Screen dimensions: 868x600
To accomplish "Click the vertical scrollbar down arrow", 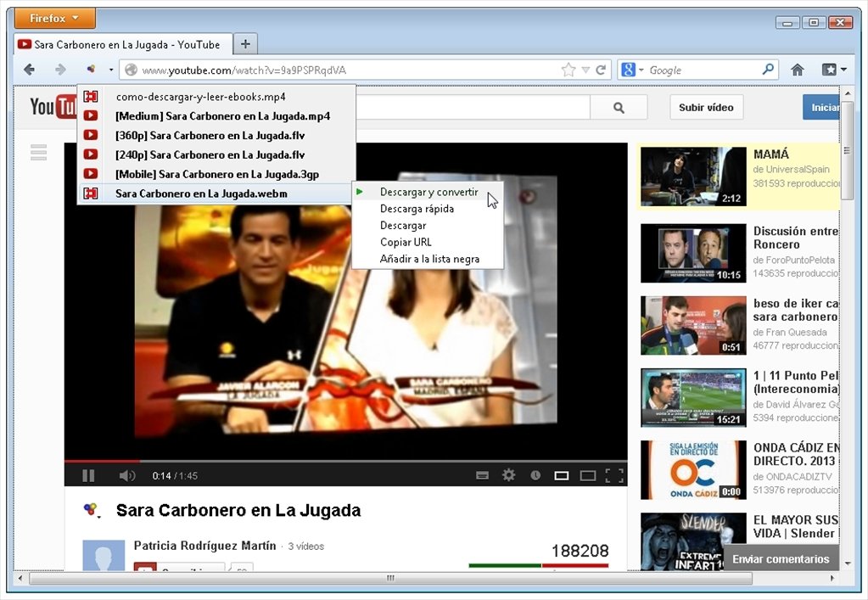I will click(847, 564).
